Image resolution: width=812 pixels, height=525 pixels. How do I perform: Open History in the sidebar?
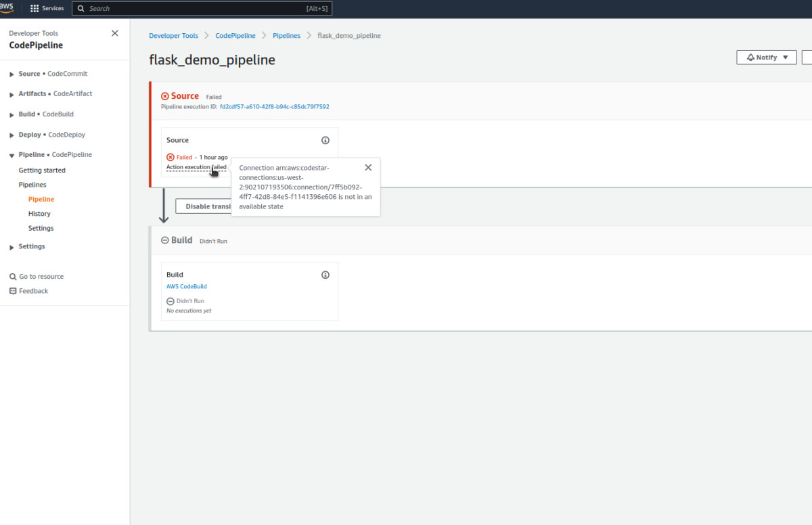click(x=39, y=213)
